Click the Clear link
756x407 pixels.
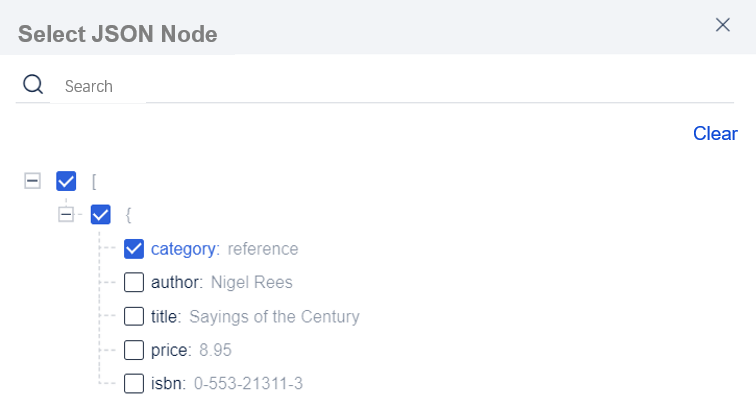pos(715,134)
